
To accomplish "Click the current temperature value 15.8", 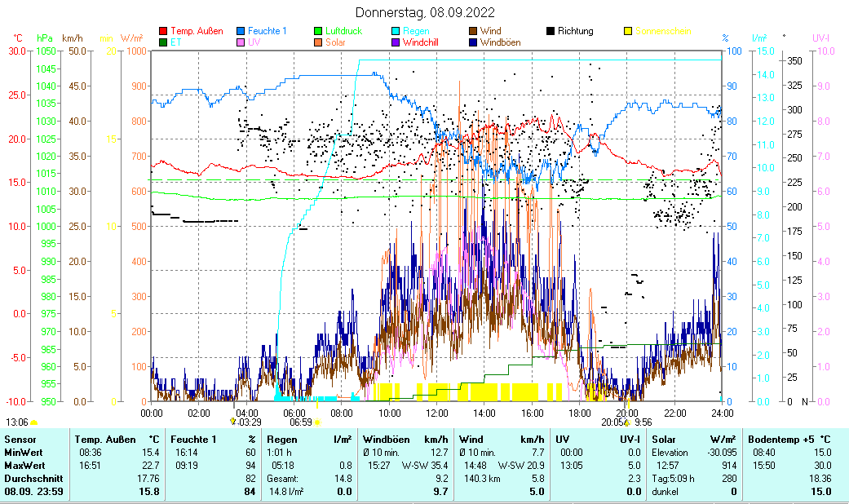I will [x=149, y=492].
